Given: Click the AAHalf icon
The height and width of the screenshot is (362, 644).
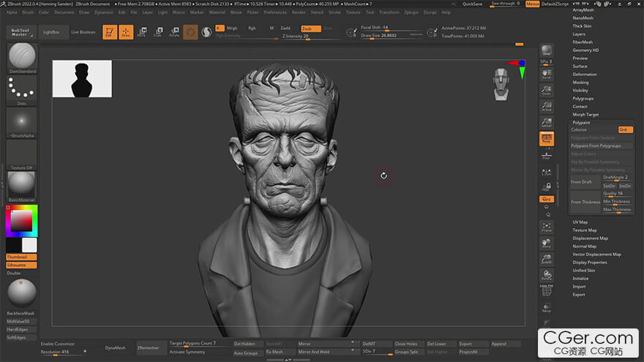Looking at the screenshot, I should [x=546, y=122].
